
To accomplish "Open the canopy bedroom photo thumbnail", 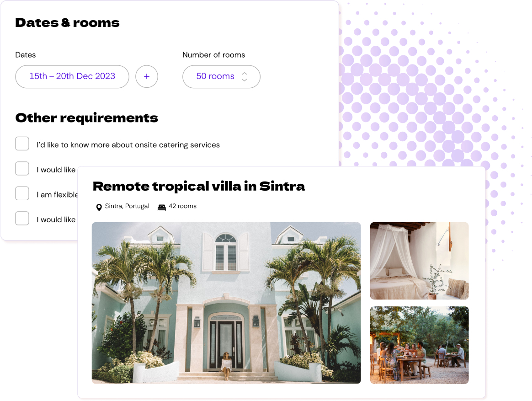I will (420, 261).
